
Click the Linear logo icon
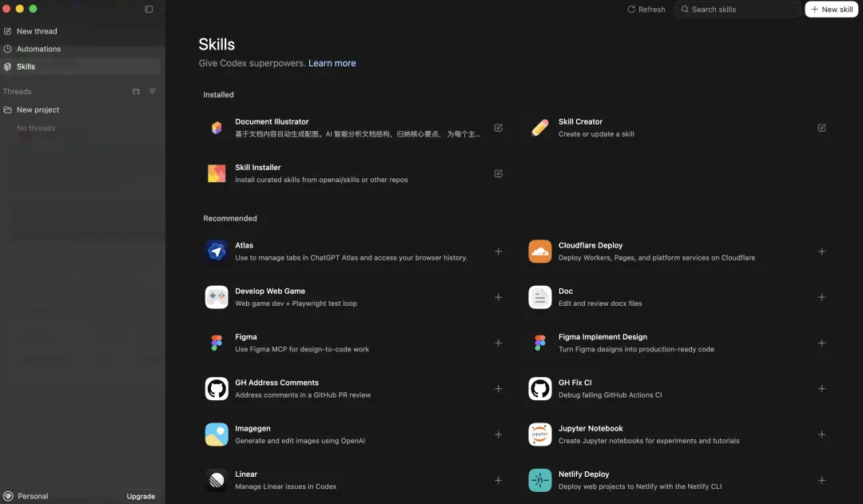[217, 480]
